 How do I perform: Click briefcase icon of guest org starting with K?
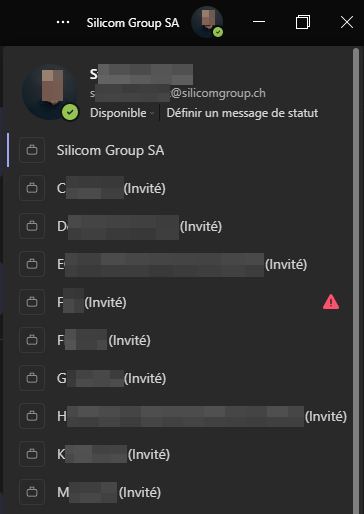pos(32,454)
